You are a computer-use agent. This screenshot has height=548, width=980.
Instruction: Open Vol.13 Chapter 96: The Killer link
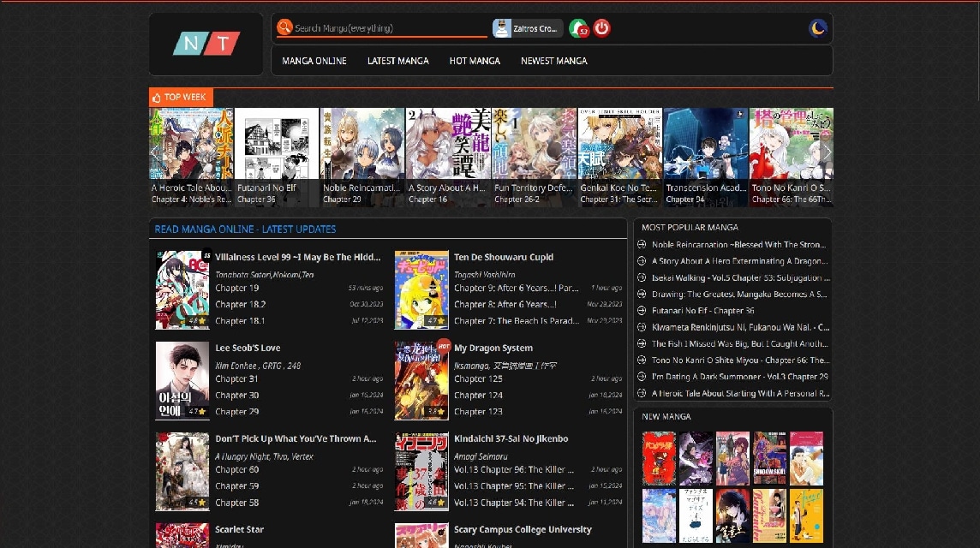point(514,469)
